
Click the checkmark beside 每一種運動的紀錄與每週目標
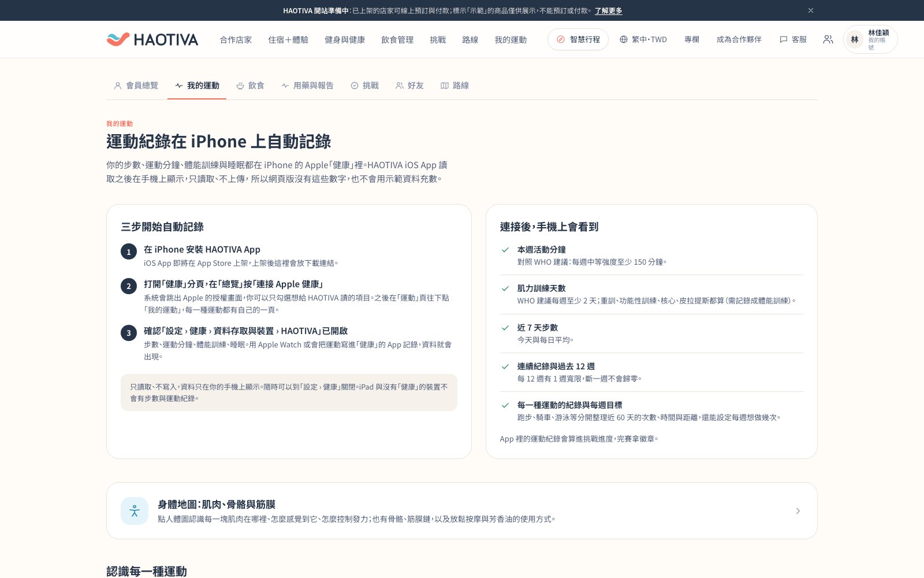click(x=505, y=405)
